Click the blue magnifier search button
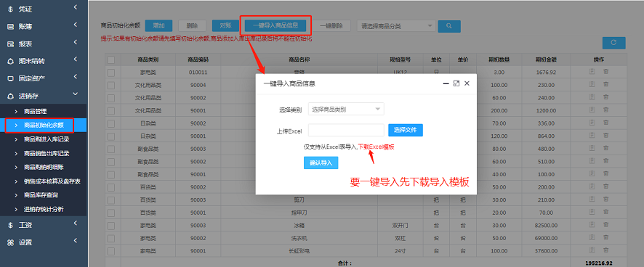This screenshot has width=644, height=267. click(449, 26)
